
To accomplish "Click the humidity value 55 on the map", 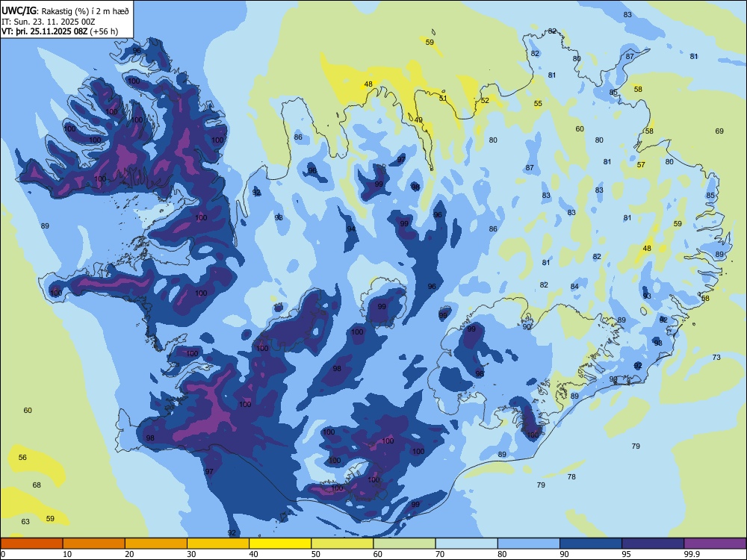I will (538, 103).
